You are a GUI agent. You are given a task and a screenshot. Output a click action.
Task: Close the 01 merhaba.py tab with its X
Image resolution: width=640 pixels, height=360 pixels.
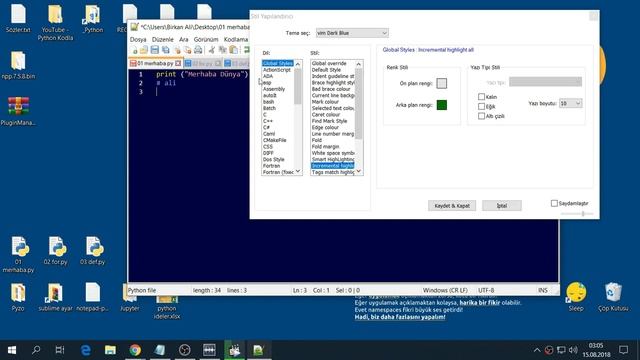click(x=178, y=63)
